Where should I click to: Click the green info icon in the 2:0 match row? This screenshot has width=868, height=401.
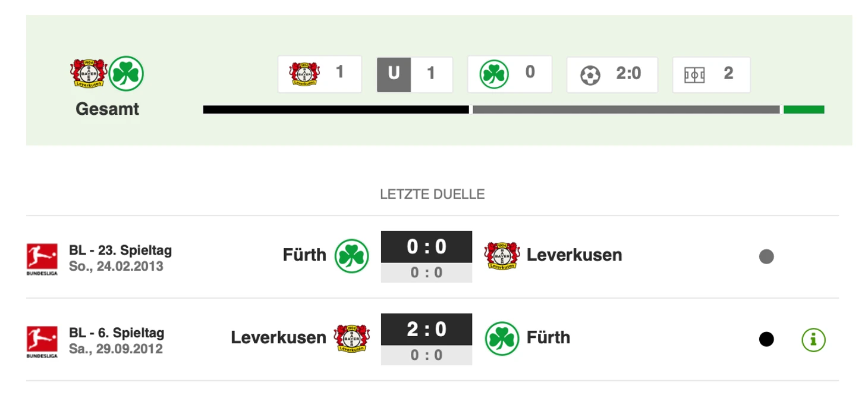[x=813, y=340]
